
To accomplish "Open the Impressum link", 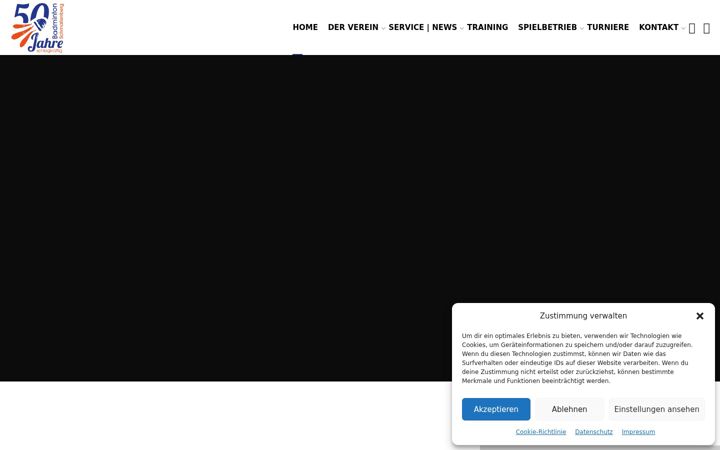I will 638,432.
